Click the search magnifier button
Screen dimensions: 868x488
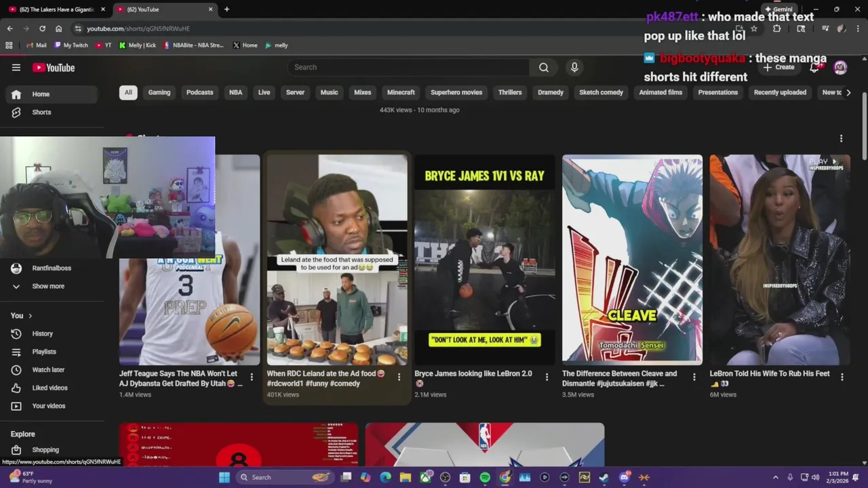click(x=544, y=67)
